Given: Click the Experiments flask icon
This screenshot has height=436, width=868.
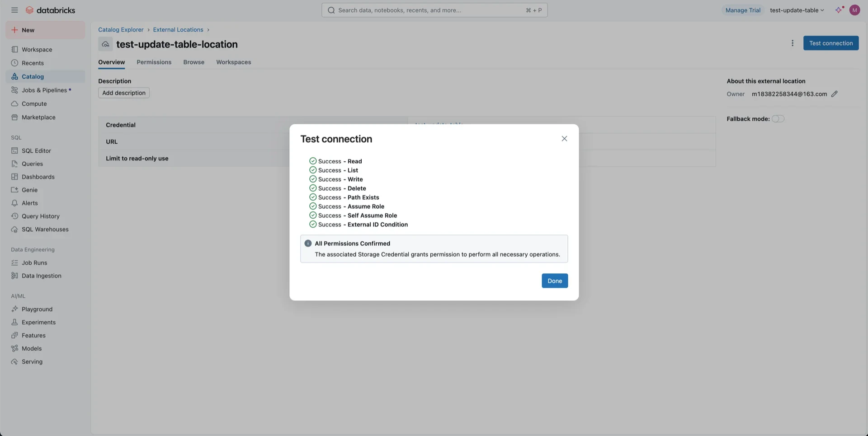Looking at the screenshot, I should pos(14,323).
